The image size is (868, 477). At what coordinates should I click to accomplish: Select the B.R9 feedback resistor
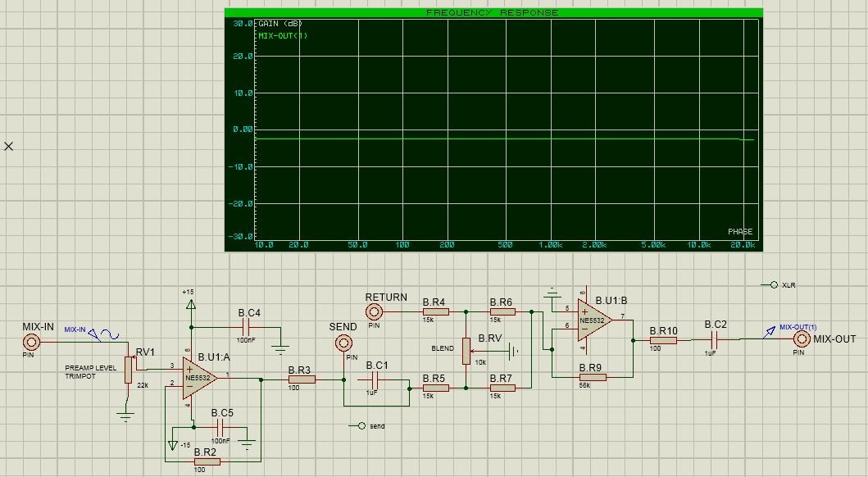(593, 377)
